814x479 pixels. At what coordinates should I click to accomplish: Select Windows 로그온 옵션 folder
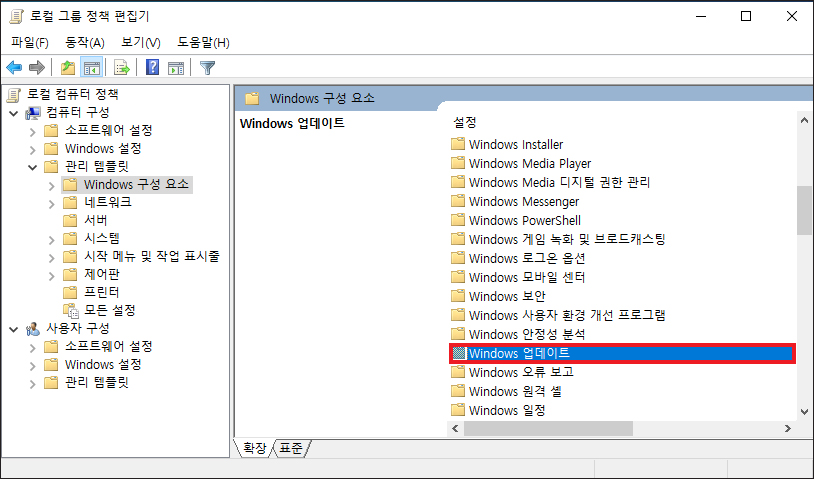(x=527, y=258)
